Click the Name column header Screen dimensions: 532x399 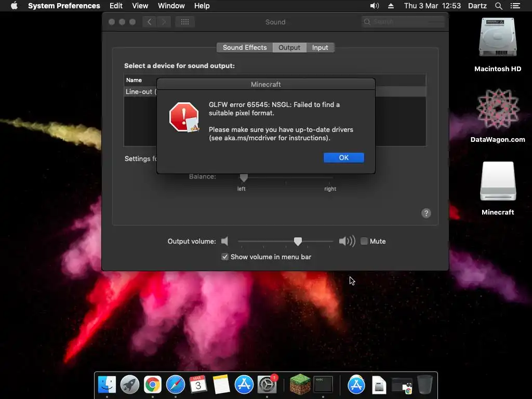pos(134,80)
